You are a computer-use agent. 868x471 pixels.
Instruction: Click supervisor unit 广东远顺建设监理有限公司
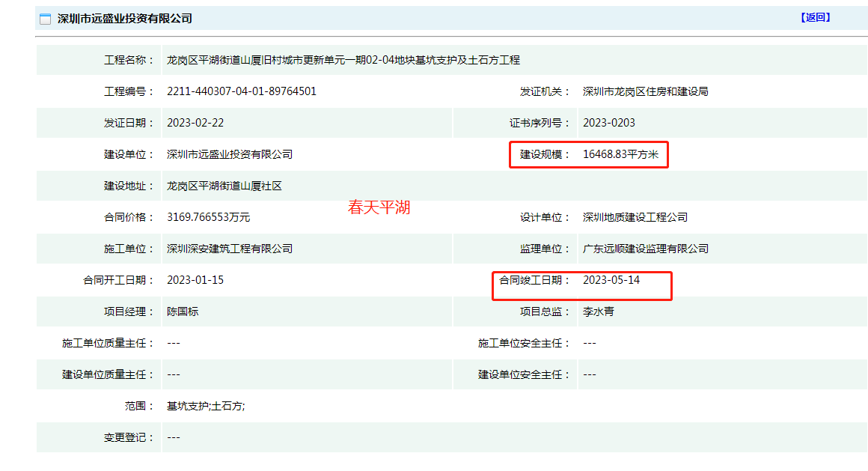(x=645, y=249)
